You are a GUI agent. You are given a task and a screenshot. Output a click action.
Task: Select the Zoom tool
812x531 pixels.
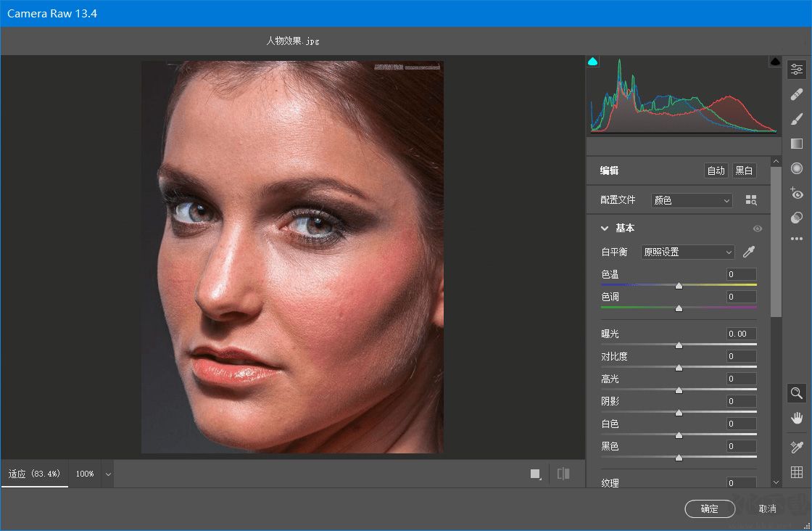point(796,392)
